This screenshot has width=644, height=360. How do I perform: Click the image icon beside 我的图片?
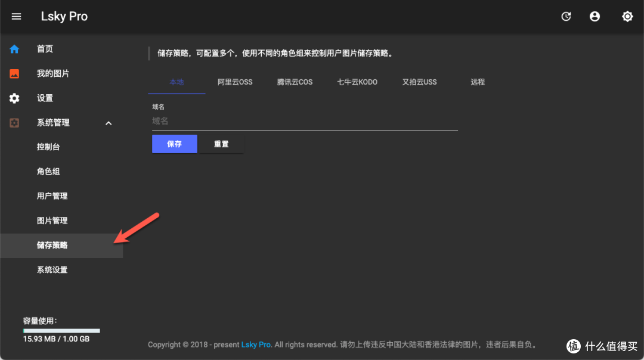(x=14, y=73)
